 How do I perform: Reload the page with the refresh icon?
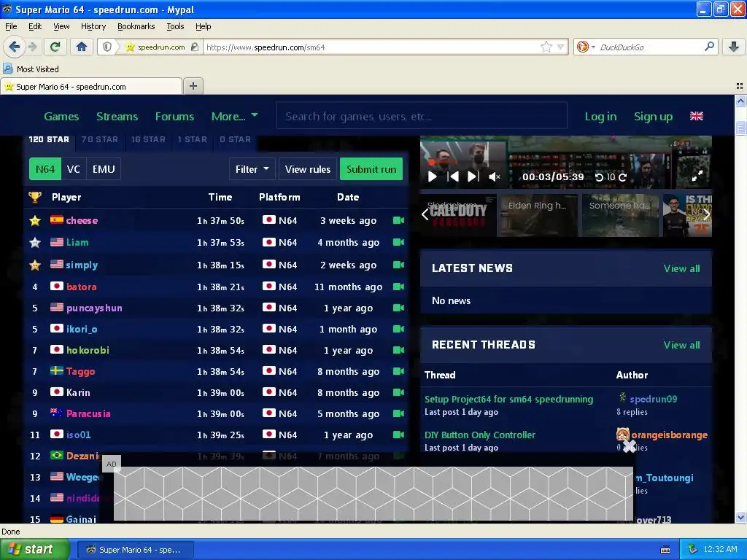(x=55, y=47)
